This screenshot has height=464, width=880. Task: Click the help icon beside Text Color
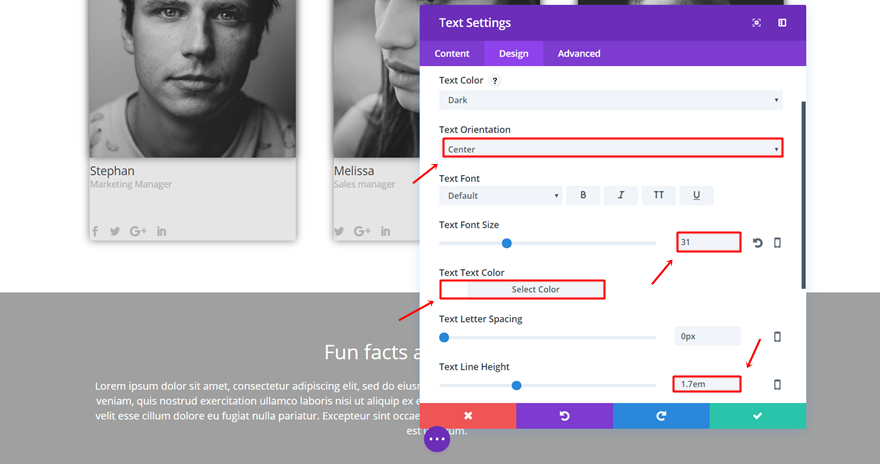(x=494, y=81)
